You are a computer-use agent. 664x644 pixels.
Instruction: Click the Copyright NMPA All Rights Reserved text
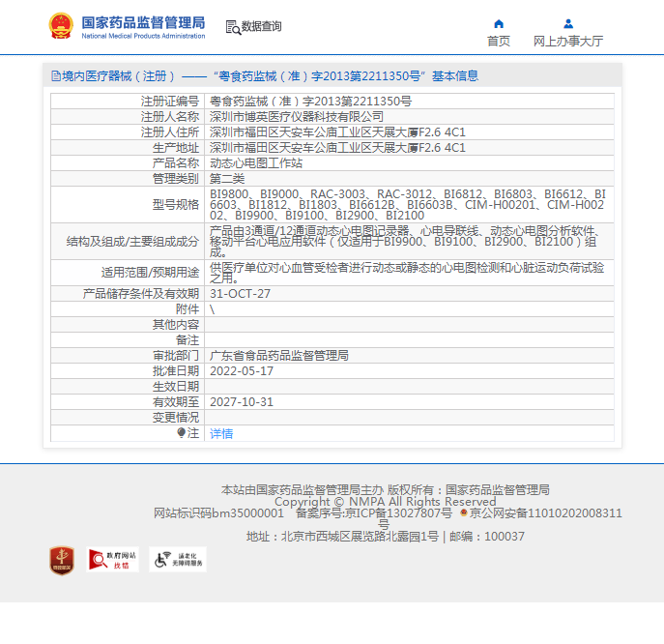386,502
